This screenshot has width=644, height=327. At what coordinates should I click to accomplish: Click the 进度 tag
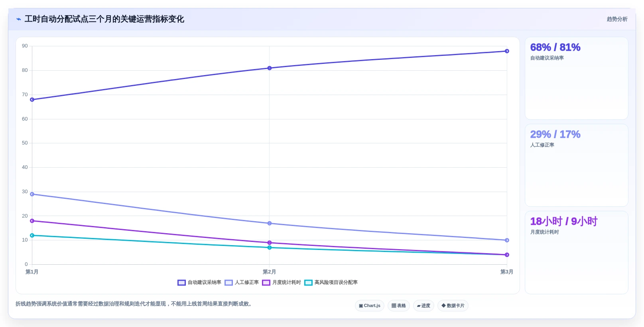pyautogui.click(x=423, y=306)
